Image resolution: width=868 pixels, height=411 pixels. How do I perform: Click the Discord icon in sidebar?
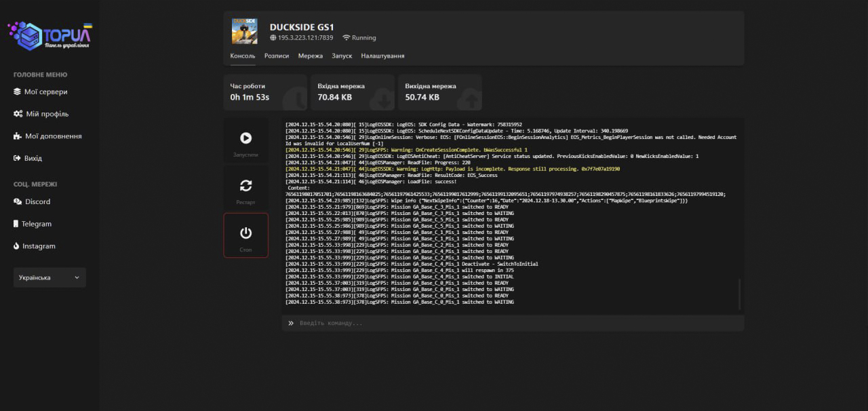pyautogui.click(x=18, y=201)
